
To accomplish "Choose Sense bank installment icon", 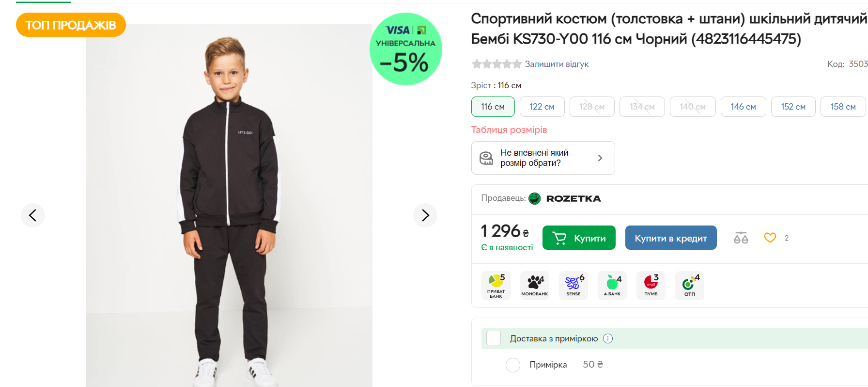I will [573, 286].
